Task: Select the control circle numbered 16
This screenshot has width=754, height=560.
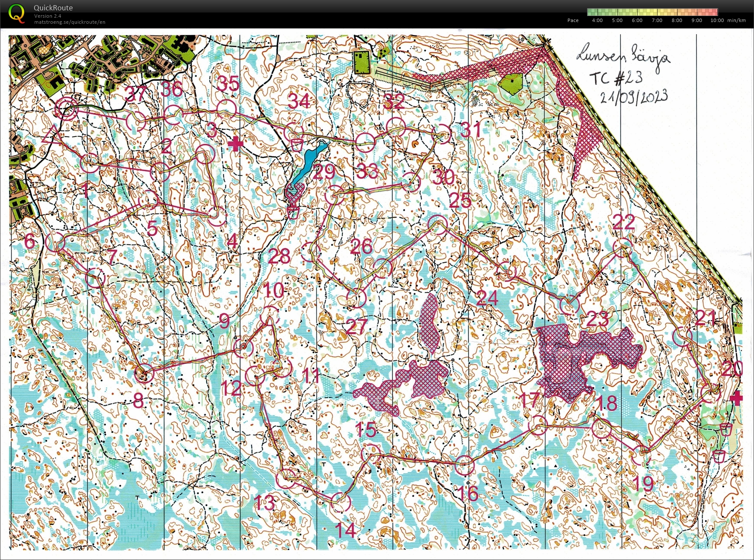Action: pyautogui.click(x=464, y=465)
